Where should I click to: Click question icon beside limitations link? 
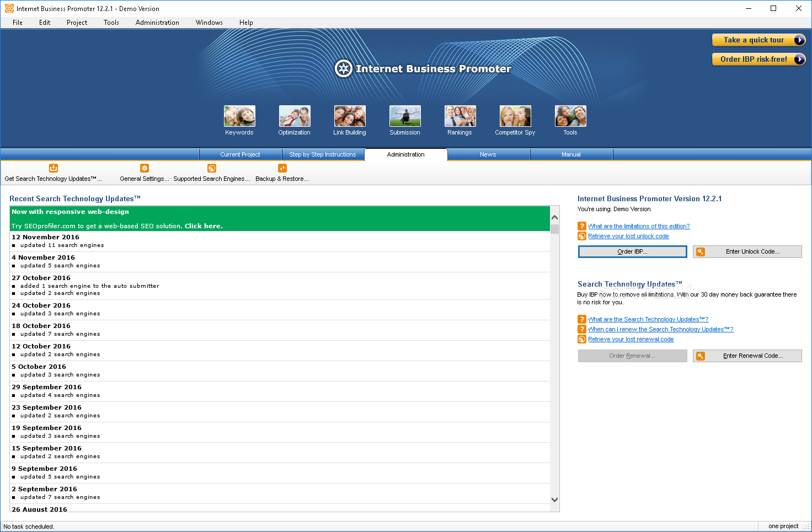click(582, 226)
